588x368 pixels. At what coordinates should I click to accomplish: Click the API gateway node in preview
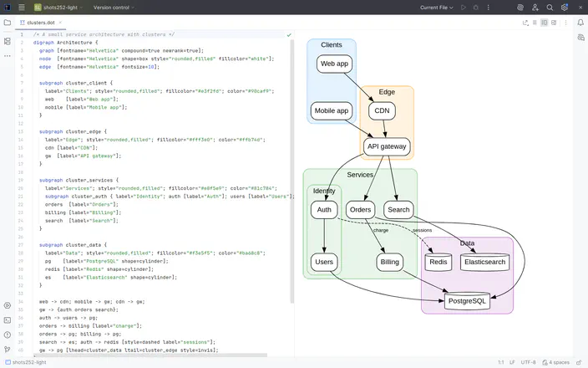[x=387, y=146]
